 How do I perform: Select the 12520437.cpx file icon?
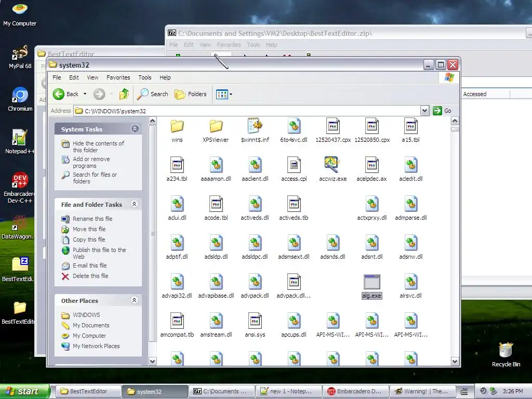pyautogui.click(x=333, y=126)
